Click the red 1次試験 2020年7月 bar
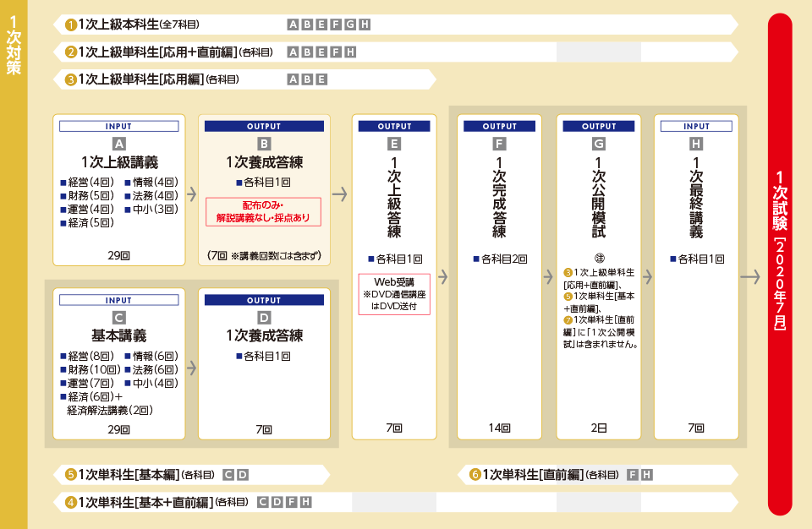The height and width of the screenshot is (529, 812). coord(780,262)
